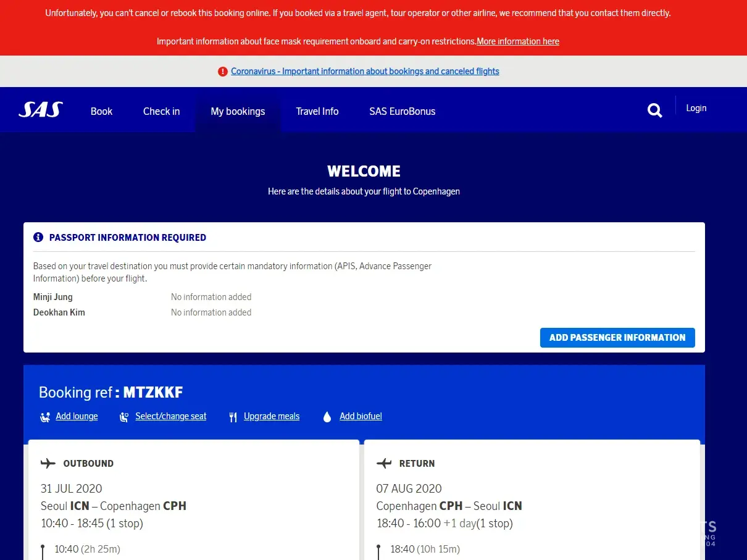747x560 pixels.
Task: Open the Travel Info menu
Action: click(x=317, y=111)
